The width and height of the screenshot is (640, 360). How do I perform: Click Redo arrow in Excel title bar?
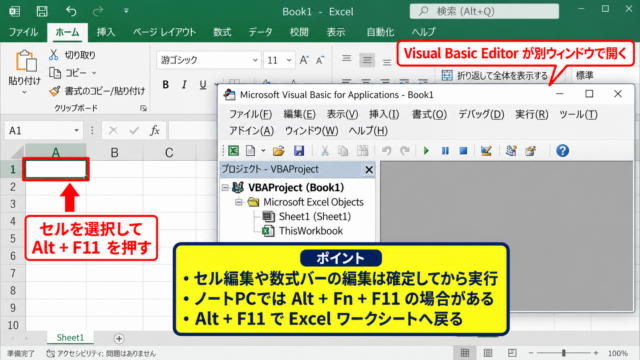tap(98, 11)
